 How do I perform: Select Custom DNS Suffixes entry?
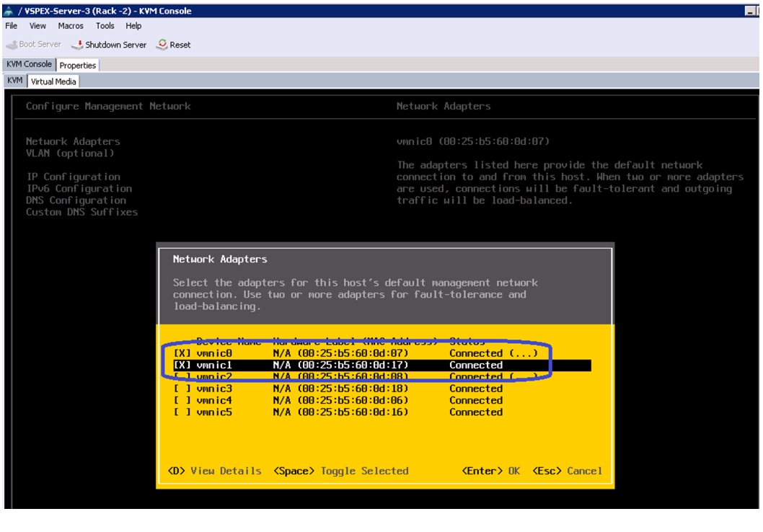pos(81,212)
